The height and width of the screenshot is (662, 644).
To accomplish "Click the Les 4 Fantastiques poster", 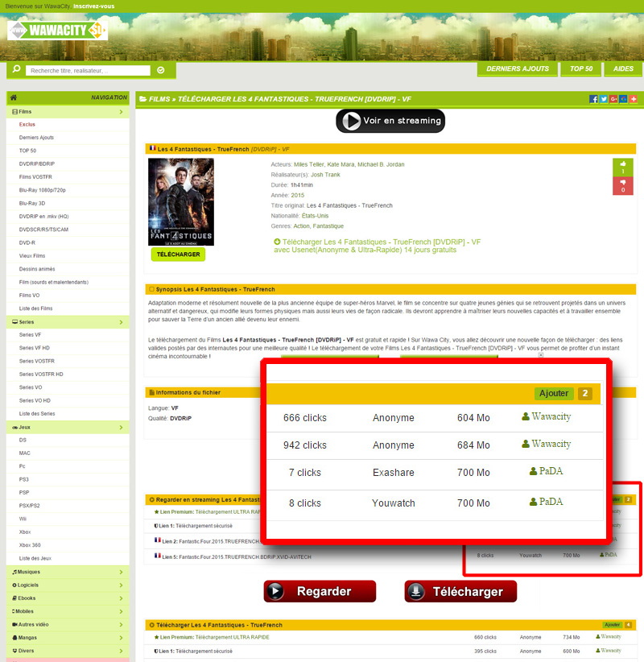I will [181, 202].
